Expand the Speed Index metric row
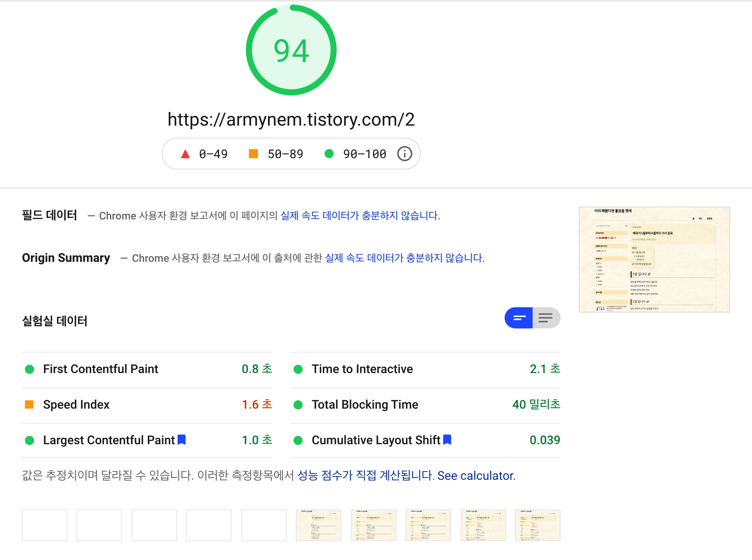Image resolution: width=752 pixels, height=560 pixels. pos(76,405)
